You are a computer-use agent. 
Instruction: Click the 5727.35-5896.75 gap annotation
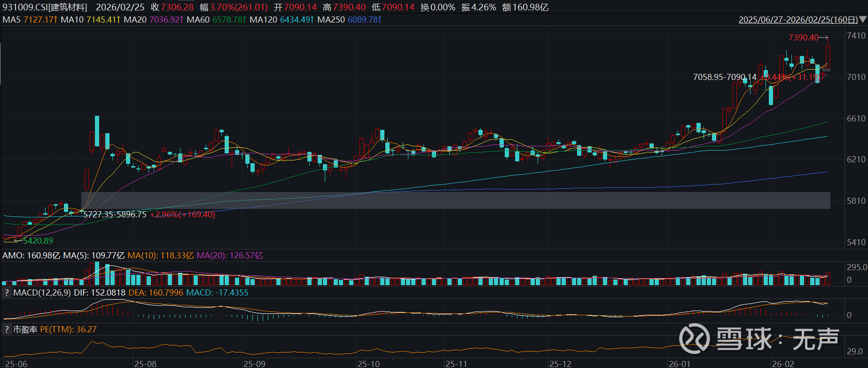(115, 215)
